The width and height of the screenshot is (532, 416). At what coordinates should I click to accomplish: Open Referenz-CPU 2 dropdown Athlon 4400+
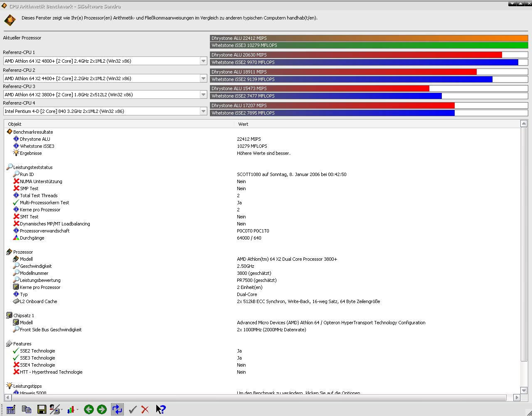pos(105,78)
